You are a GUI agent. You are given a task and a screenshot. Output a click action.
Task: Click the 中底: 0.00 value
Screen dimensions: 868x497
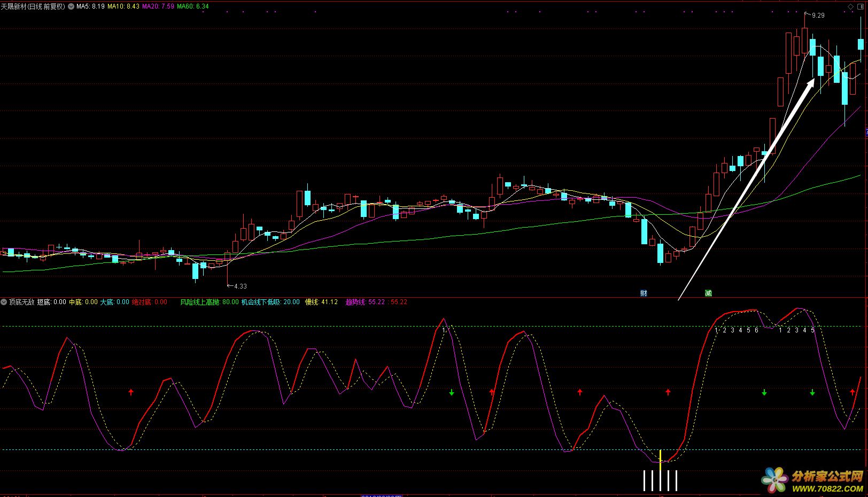pyautogui.click(x=83, y=302)
